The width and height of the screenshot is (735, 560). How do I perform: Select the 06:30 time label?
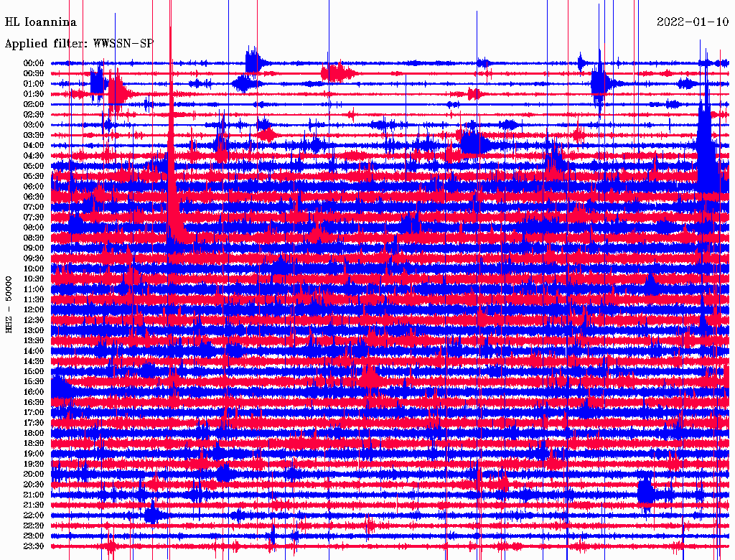tap(34, 197)
